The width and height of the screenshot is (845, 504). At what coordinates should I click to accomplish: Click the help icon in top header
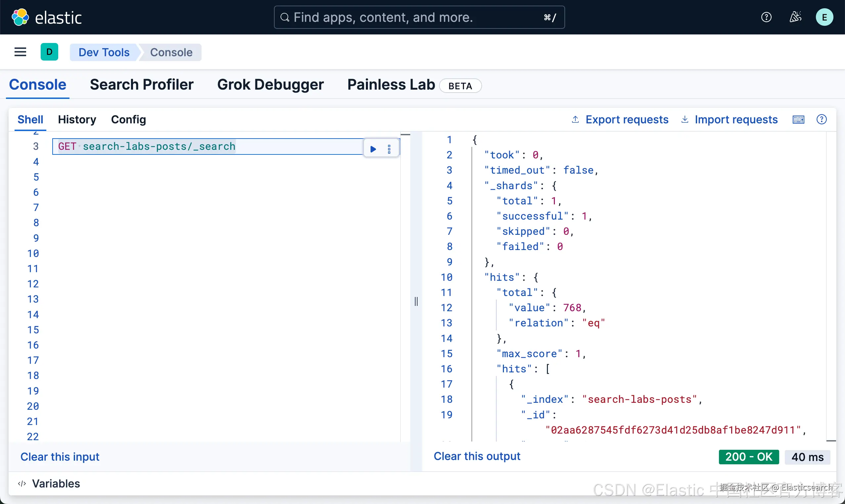[x=766, y=17]
